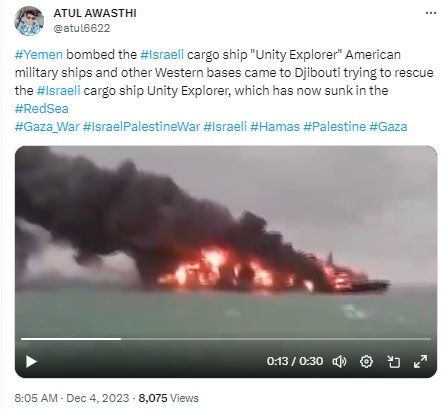The height and width of the screenshot is (409, 445).
Task: Click the video time display 0:13 / 0:30
Action: point(295,361)
